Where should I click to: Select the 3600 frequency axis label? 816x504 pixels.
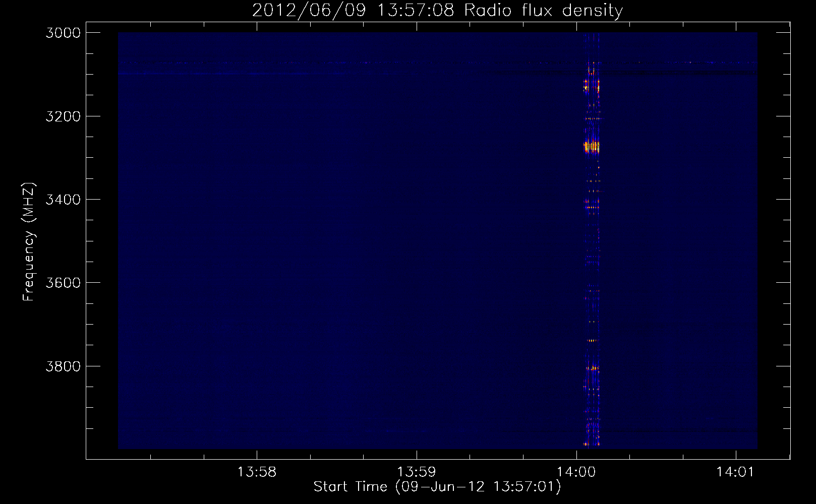[x=63, y=283]
